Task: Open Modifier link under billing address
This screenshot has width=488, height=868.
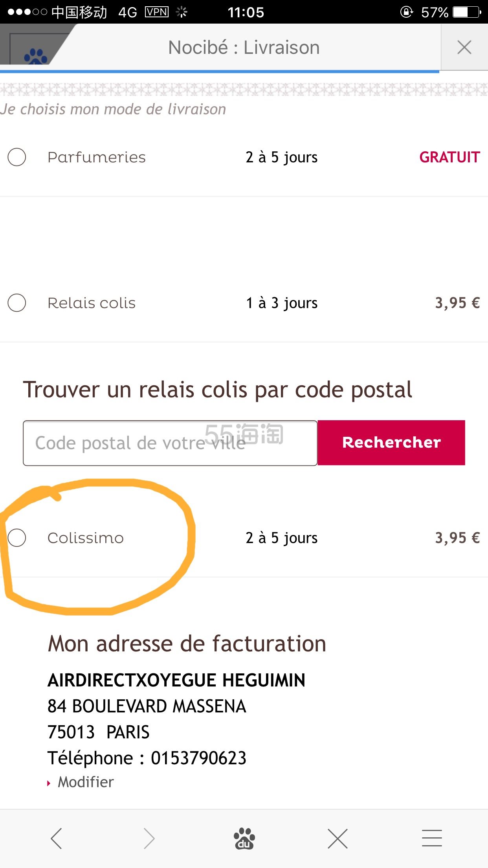Action: (86, 782)
